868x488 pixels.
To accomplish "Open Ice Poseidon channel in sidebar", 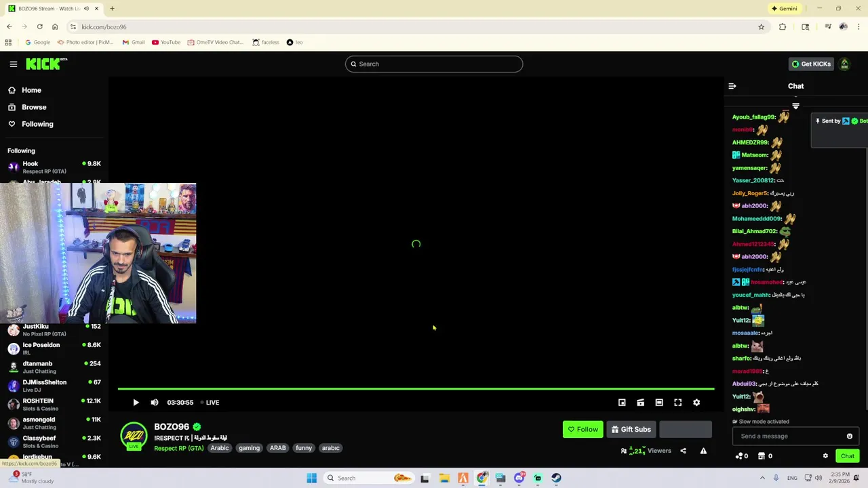I will click(54, 348).
